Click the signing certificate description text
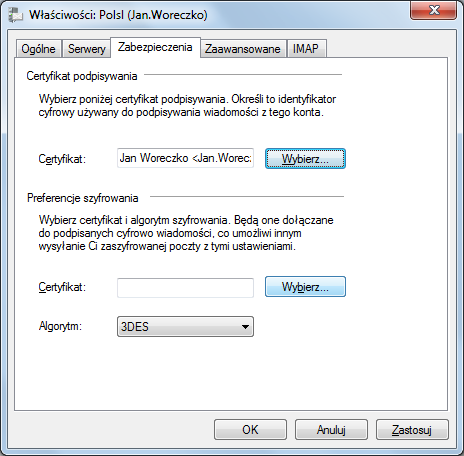Image resolution: width=464 pixels, height=456 pixels. click(x=187, y=105)
